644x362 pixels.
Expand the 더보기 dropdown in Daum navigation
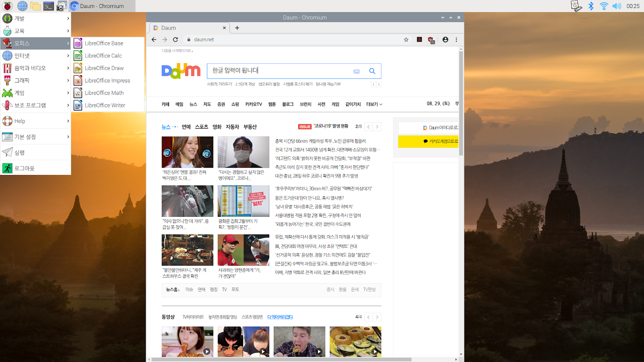[374, 104]
